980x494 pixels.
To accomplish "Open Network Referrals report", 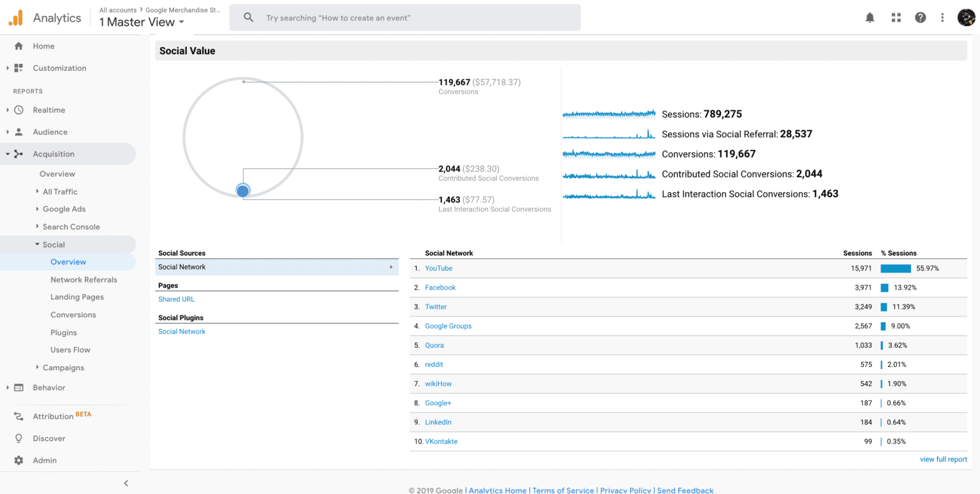I will click(84, 280).
